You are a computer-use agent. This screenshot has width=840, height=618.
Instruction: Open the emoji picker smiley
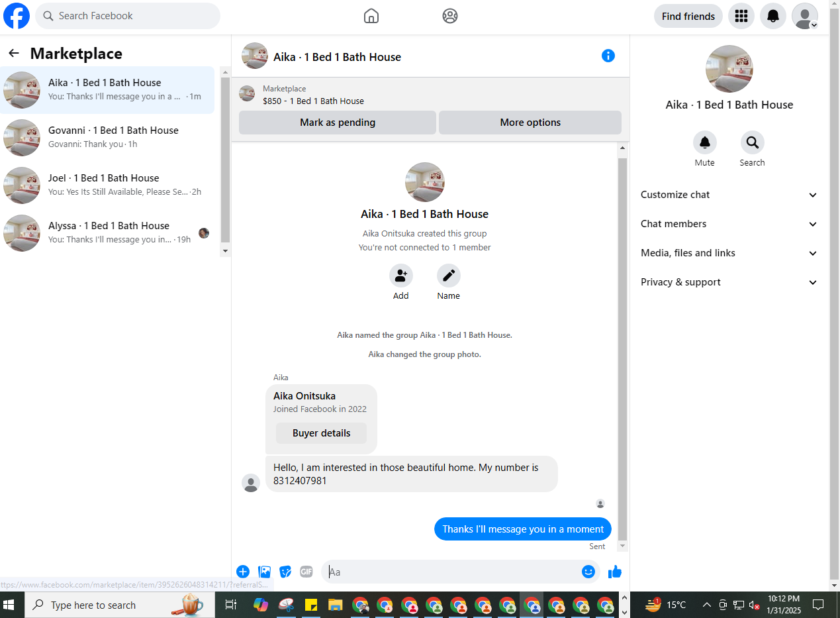tap(588, 572)
